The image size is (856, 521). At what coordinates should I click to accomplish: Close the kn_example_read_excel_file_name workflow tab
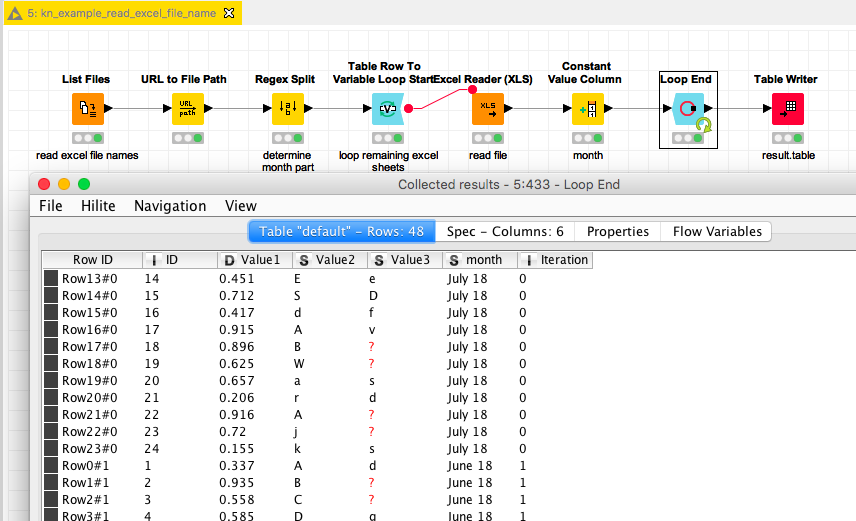coord(228,13)
